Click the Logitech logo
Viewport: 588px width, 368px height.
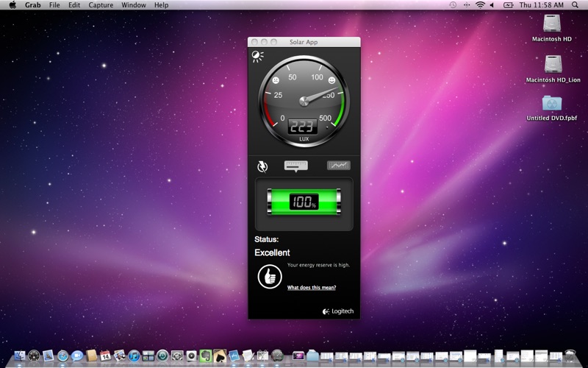click(338, 311)
